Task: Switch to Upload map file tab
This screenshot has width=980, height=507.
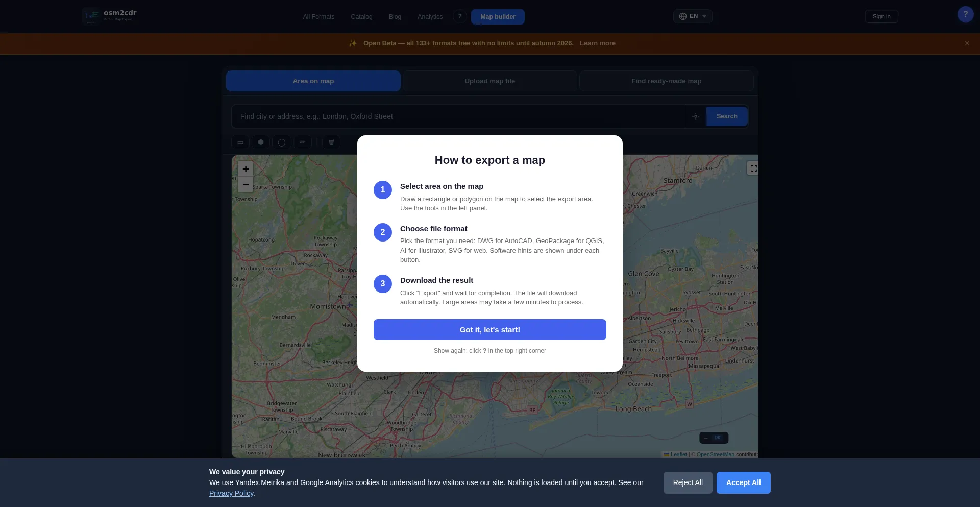Action: (x=490, y=81)
